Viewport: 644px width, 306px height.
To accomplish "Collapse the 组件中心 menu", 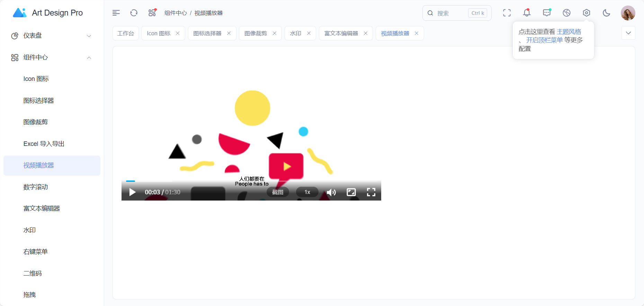I will (x=52, y=57).
